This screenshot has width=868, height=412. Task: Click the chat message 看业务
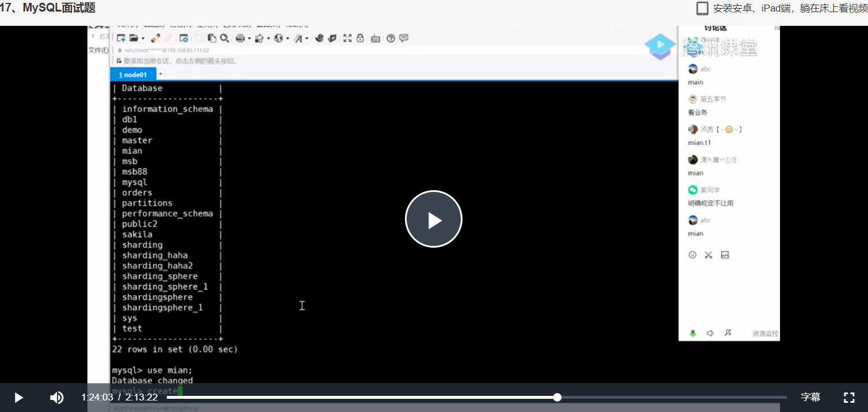click(x=698, y=113)
